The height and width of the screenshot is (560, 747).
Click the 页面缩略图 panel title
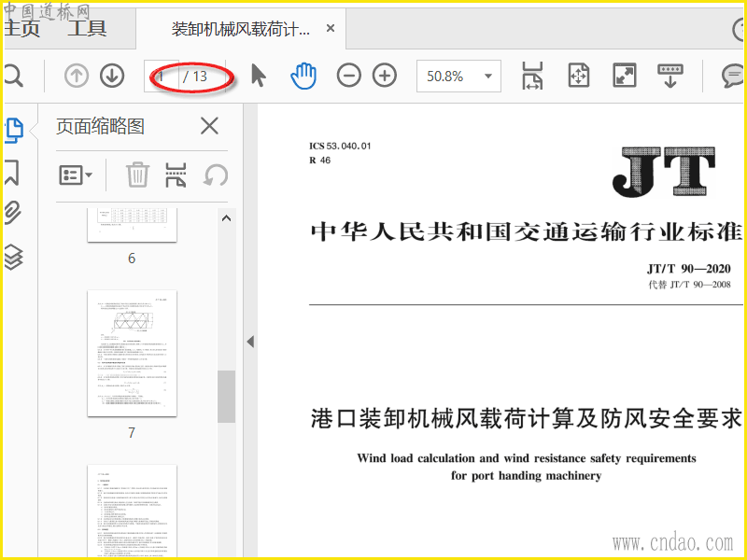(x=100, y=127)
